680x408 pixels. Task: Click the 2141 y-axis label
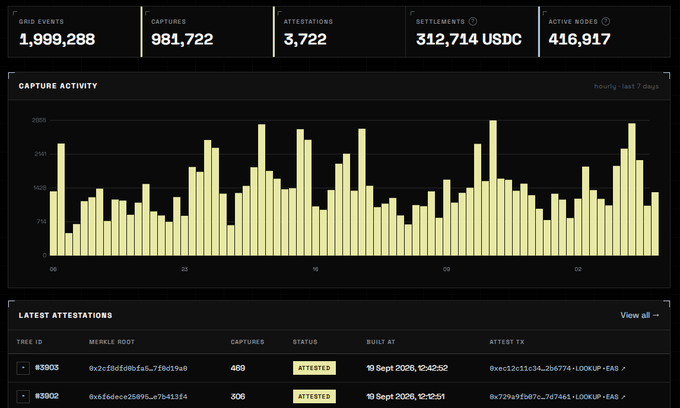point(40,154)
